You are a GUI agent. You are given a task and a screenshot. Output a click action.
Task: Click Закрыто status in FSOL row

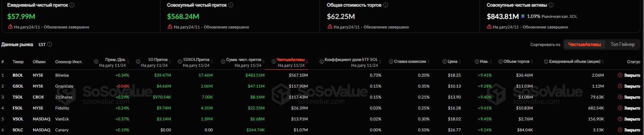pos(632,108)
